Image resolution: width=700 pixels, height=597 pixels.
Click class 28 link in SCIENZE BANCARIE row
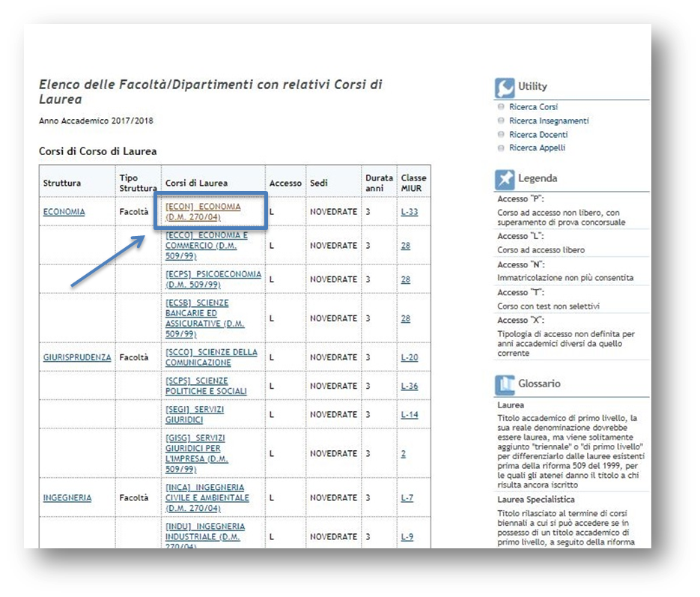[x=405, y=318]
